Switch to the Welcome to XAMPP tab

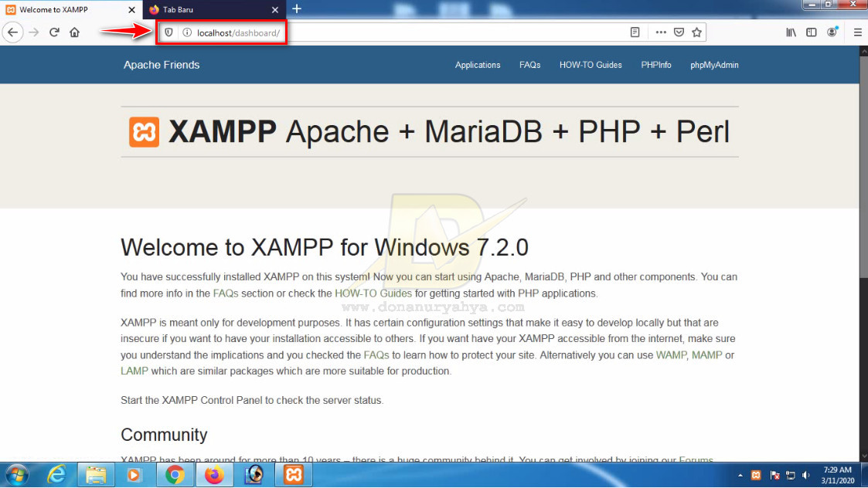pos(71,10)
